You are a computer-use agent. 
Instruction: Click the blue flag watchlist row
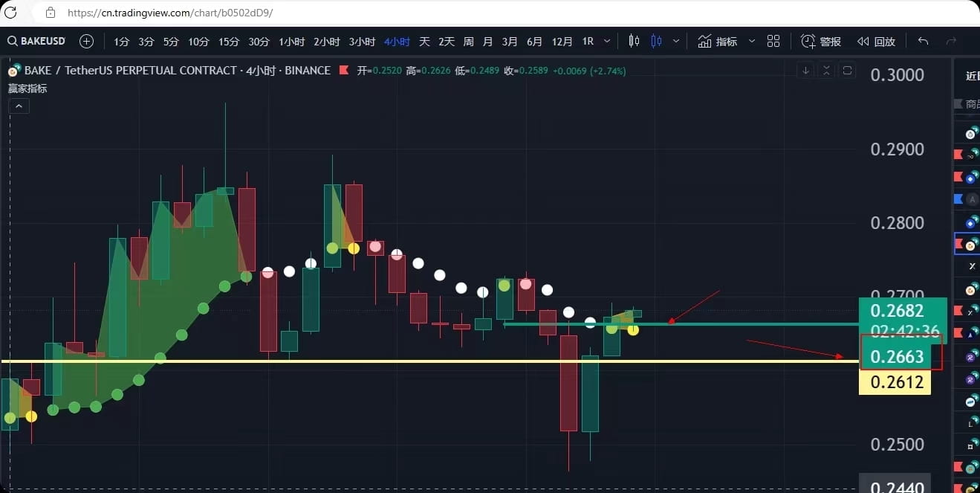[967, 199]
